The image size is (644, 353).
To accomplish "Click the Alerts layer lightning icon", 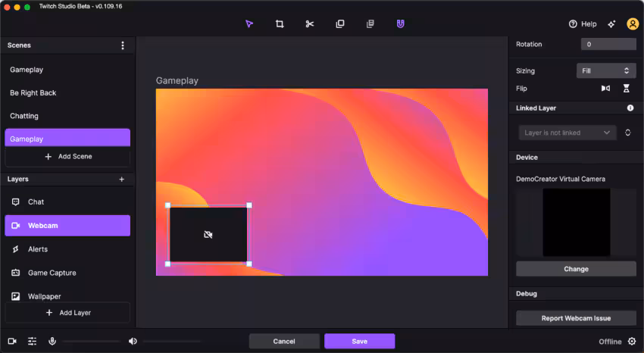I will 16,249.
